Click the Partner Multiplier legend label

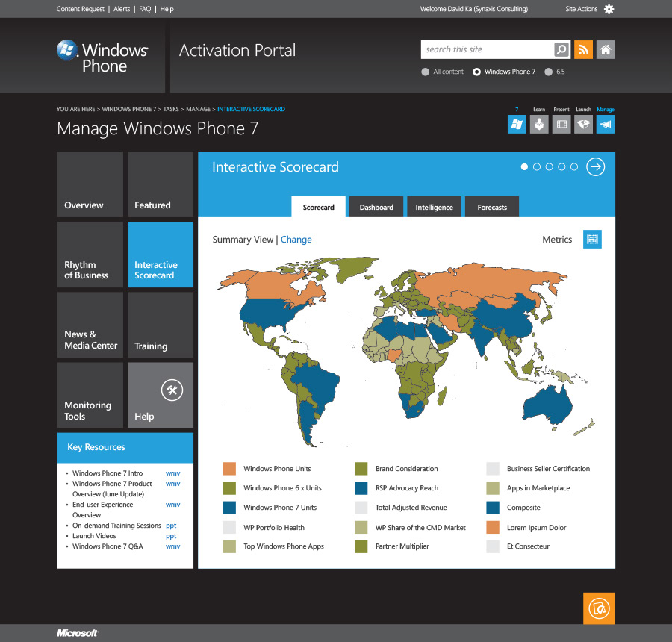pos(402,546)
